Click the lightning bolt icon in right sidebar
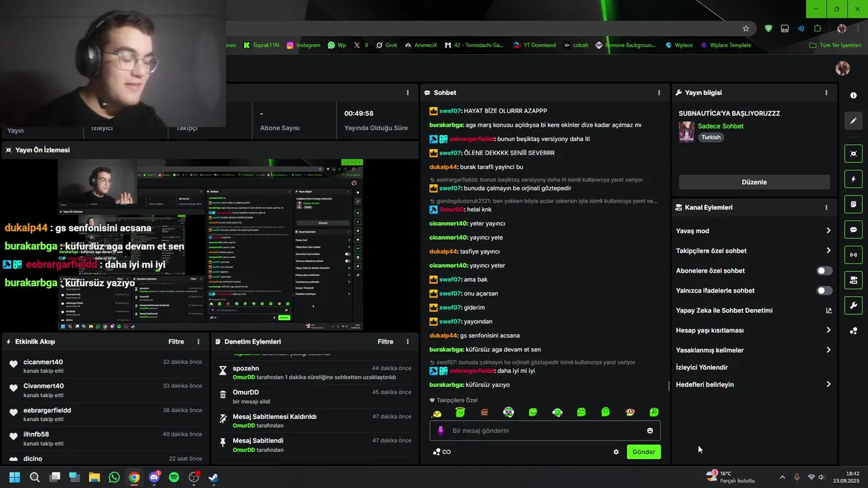This screenshot has height=488, width=868. tap(854, 179)
